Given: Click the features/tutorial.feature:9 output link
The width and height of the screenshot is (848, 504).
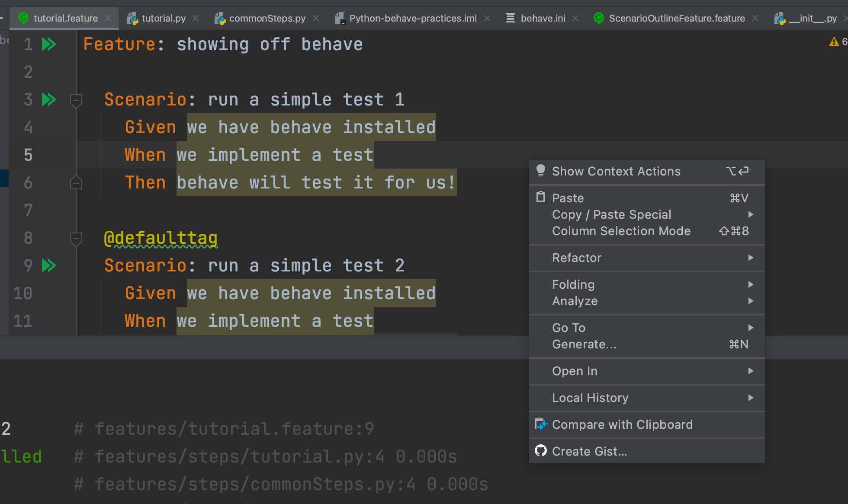Looking at the screenshot, I should click(234, 429).
